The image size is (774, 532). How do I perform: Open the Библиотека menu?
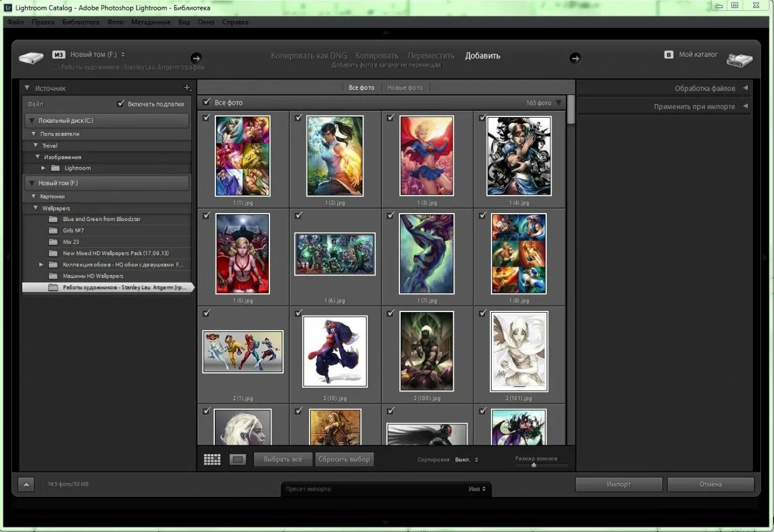[80, 22]
